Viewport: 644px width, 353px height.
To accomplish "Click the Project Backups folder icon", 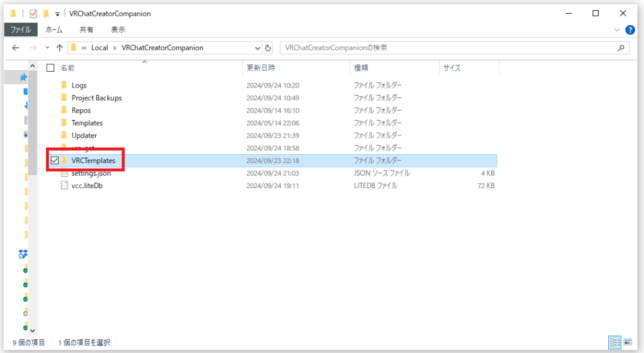I will pyautogui.click(x=64, y=98).
